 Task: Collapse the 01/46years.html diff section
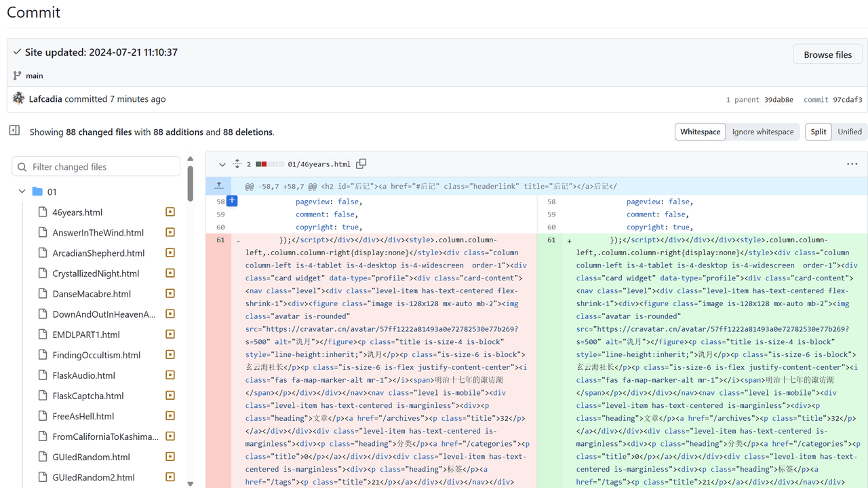[222, 164]
